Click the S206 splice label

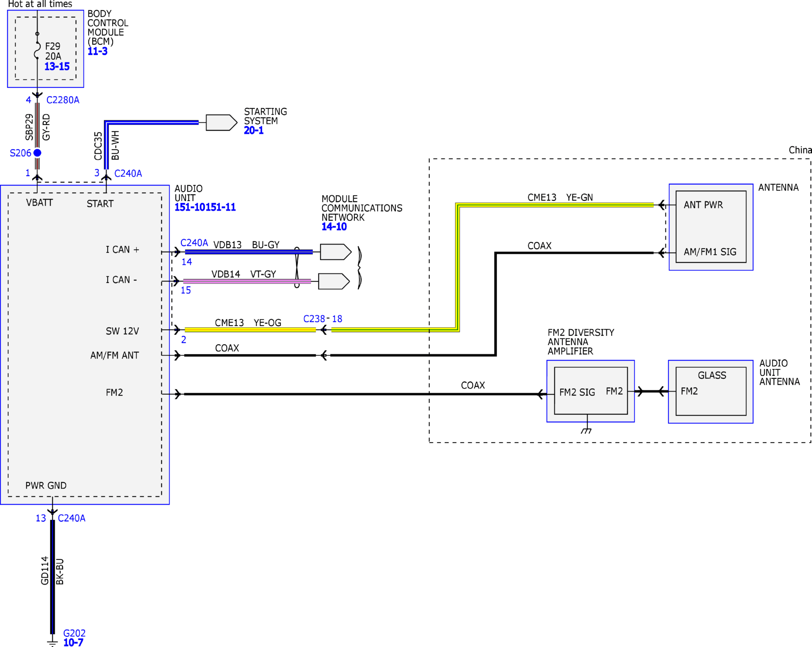tap(20, 153)
